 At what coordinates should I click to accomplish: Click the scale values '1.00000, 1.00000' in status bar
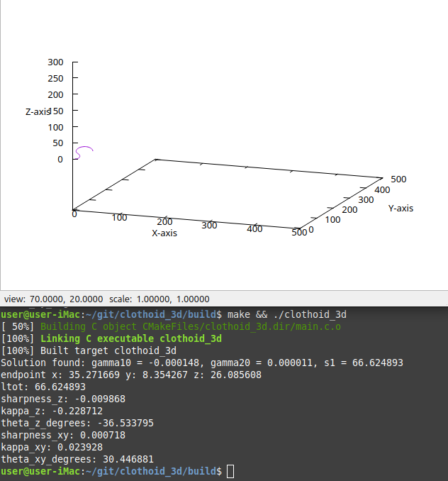173,299
